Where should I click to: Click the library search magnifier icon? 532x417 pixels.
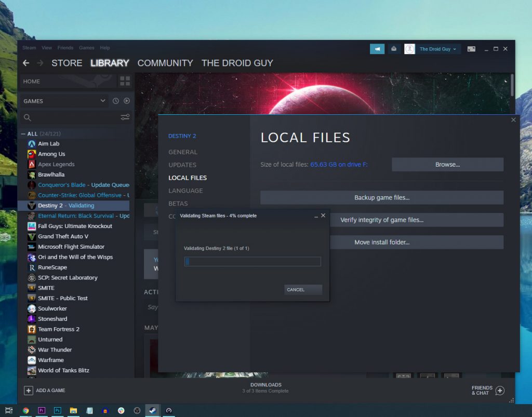[28, 117]
